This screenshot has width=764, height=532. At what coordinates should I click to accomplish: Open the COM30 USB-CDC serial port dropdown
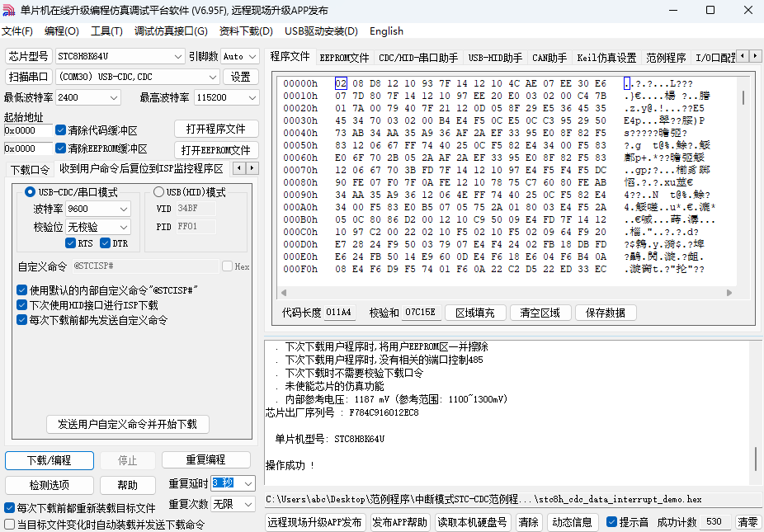pos(138,77)
